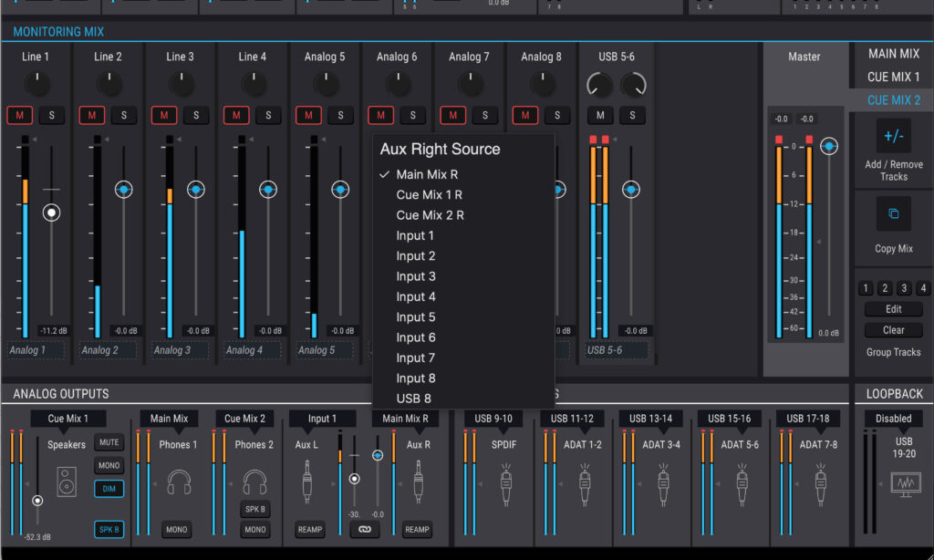The image size is (934, 560).
Task: Toggle the Aux L/R stereo link icon
Action: [365, 529]
